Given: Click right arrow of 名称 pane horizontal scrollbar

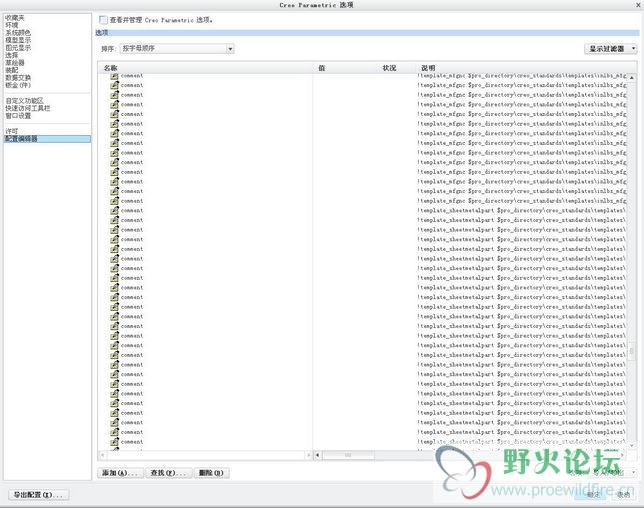Looking at the screenshot, I should click(308, 455).
